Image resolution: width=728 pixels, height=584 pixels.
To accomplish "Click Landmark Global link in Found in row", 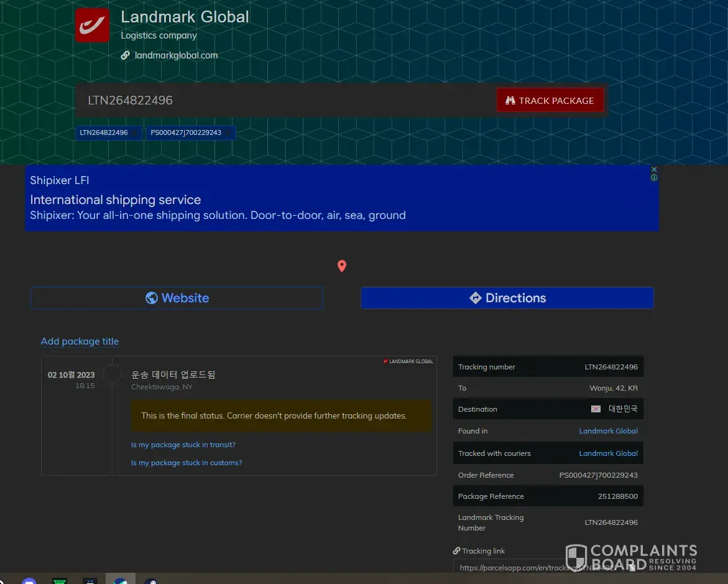I will 608,431.
